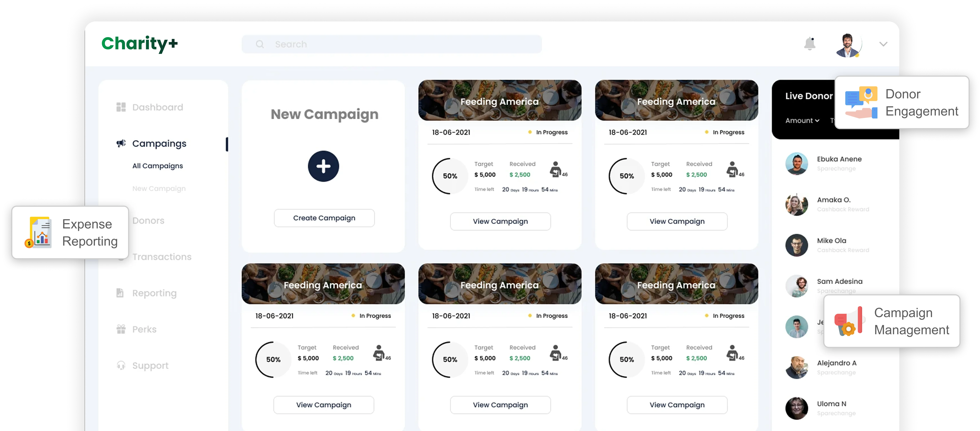Click the Create Campaign button

[324, 218]
